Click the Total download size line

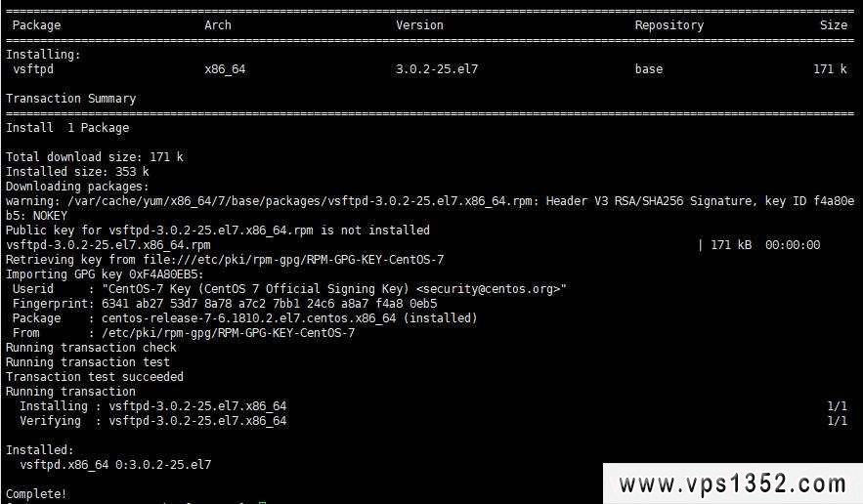click(x=95, y=157)
